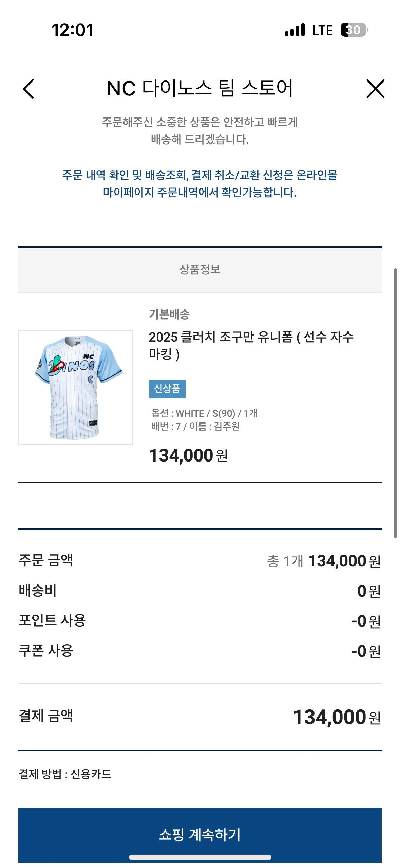Image resolution: width=400 pixels, height=868 pixels.
Task: Tap the 쿠폰 사용 row
Action: (x=200, y=651)
